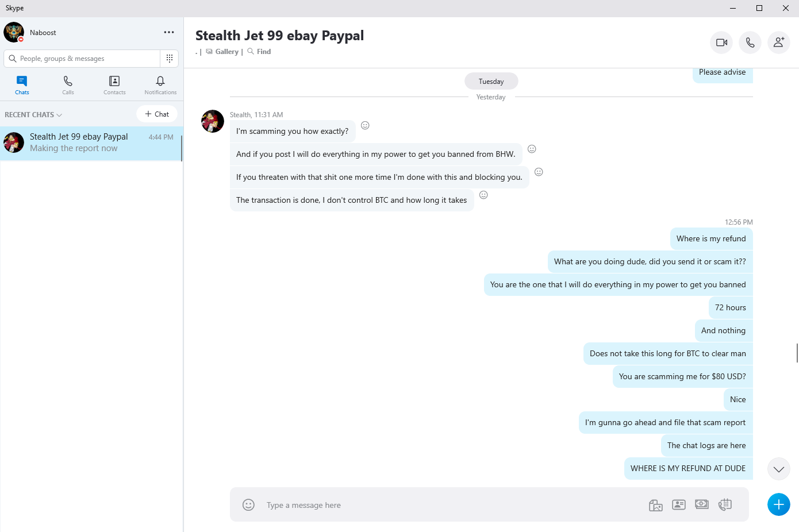Click the chat scrollbar thumb
Viewport: 799px width, 532px height.
point(797,353)
